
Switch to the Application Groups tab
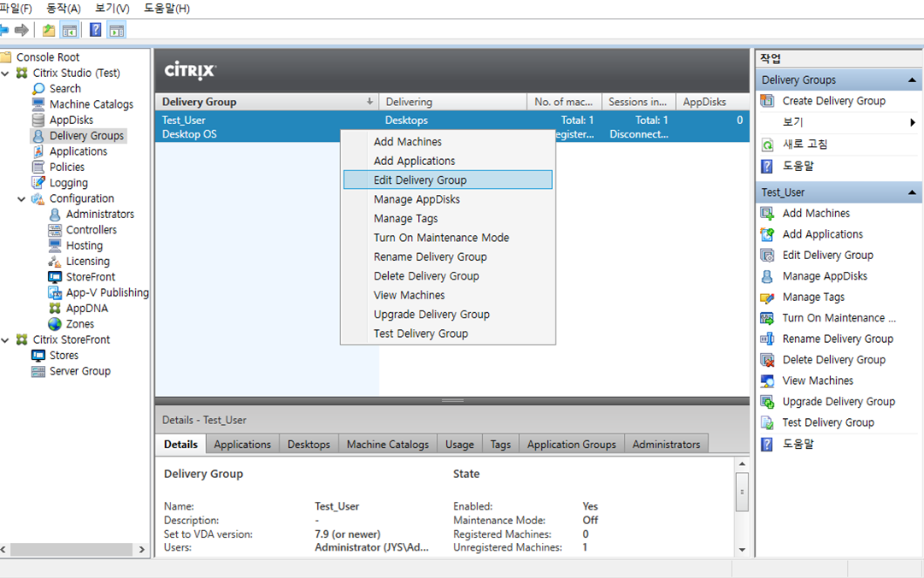point(572,445)
